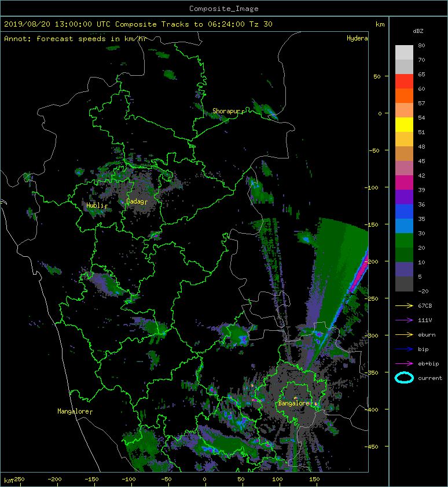
Task: Click the Composite_Image title text
Action: 224,9
